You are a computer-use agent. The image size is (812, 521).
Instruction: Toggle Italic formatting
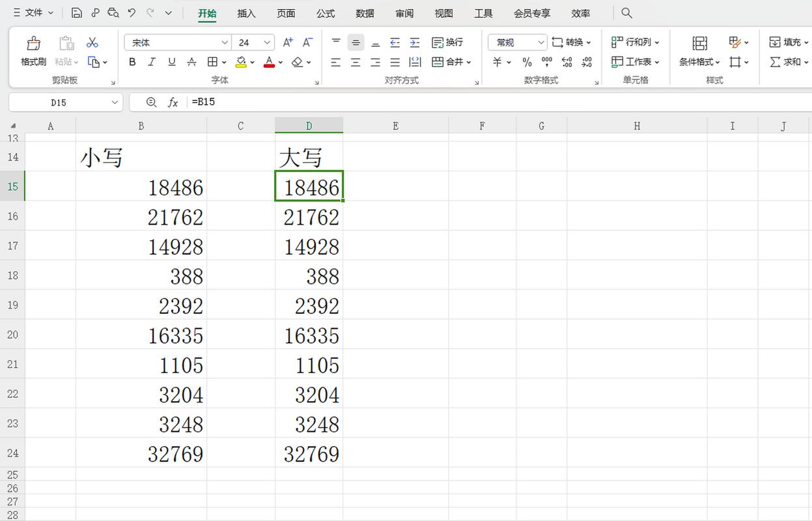click(152, 62)
